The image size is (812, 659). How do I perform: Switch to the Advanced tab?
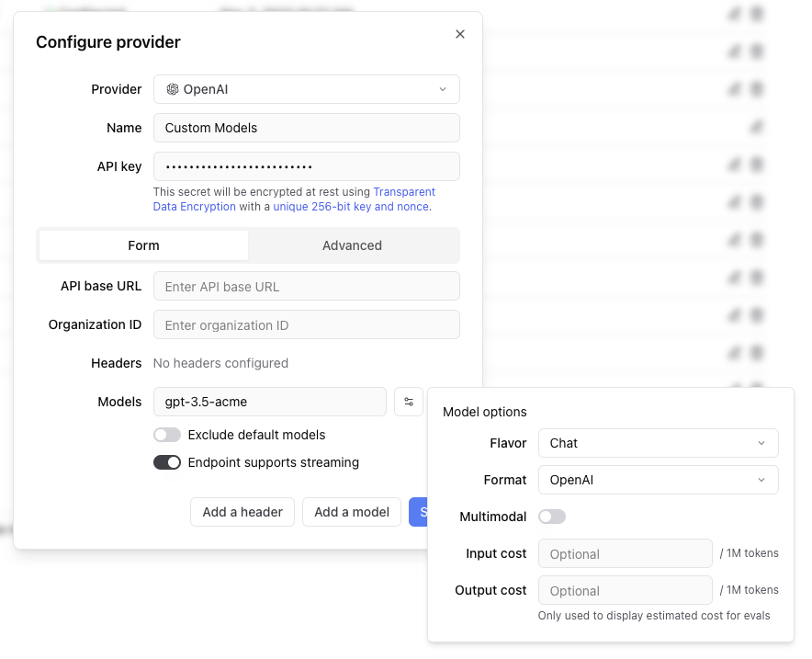click(352, 245)
